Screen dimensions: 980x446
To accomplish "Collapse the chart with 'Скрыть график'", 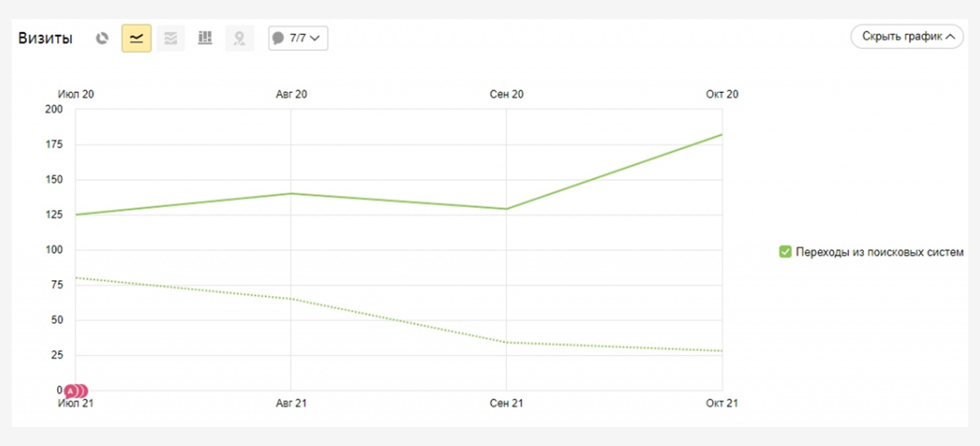I will 907,37.
